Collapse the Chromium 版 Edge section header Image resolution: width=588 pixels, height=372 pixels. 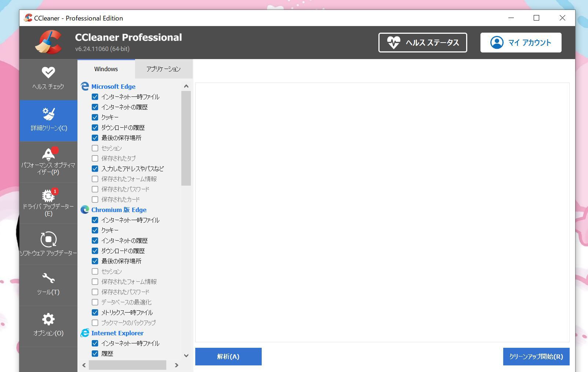click(119, 210)
